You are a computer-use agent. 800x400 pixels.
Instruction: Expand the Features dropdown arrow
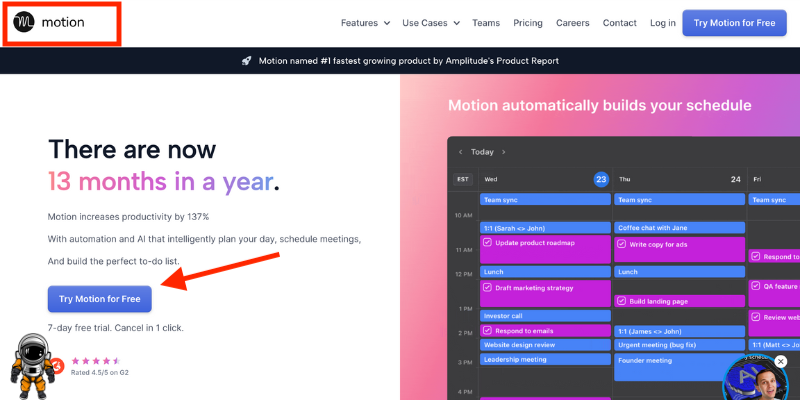click(387, 23)
